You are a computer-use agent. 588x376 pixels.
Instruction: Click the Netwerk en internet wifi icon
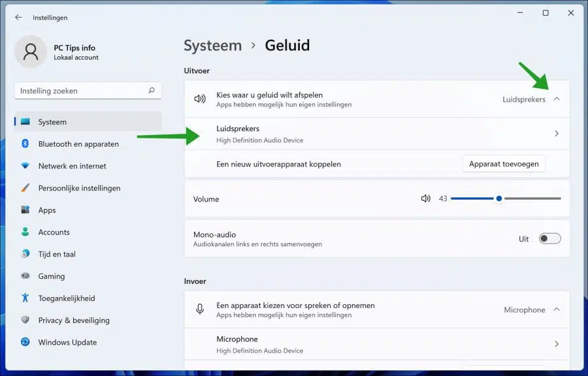pyautogui.click(x=25, y=166)
